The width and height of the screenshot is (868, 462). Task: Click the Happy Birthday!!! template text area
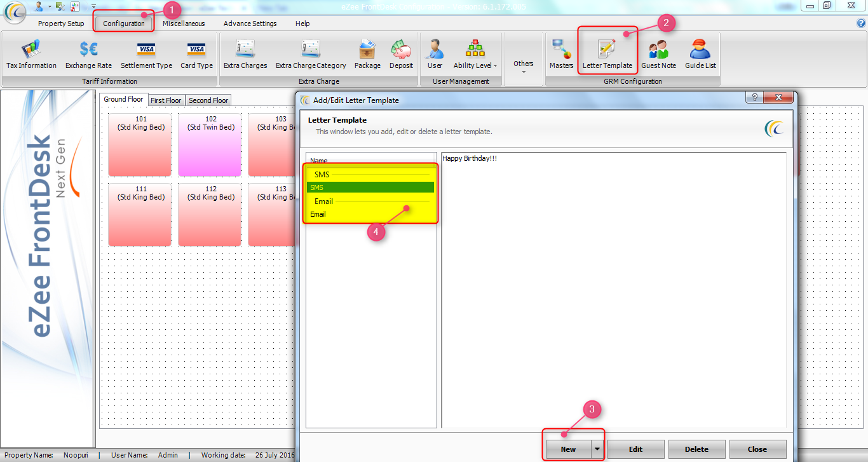[614, 290]
